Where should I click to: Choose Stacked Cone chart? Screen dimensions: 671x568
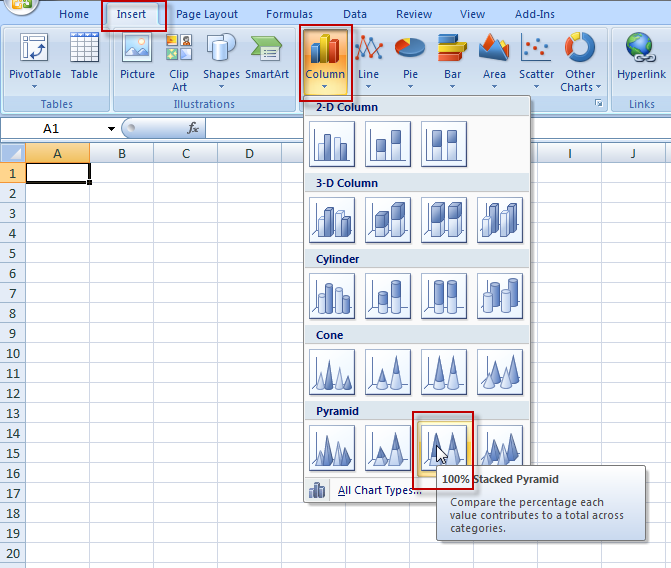388,372
